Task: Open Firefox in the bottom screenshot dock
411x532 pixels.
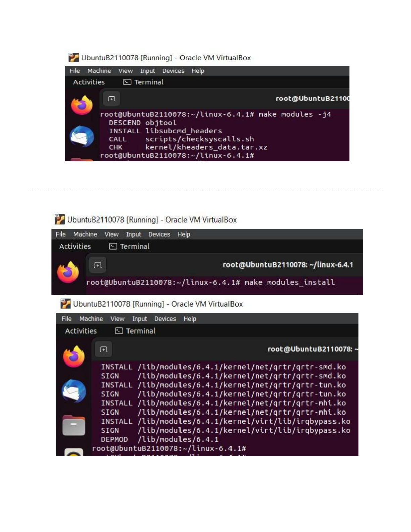Action: [74, 356]
